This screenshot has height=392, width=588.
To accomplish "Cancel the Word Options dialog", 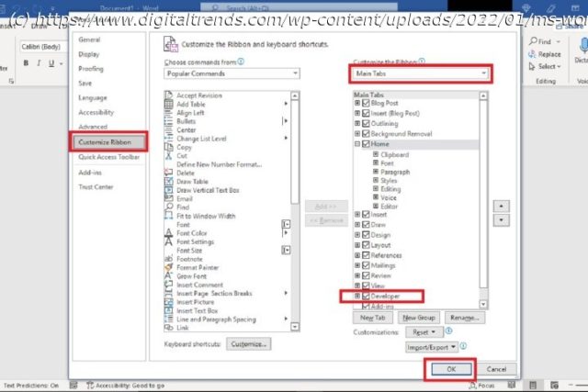I will (x=496, y=369).
